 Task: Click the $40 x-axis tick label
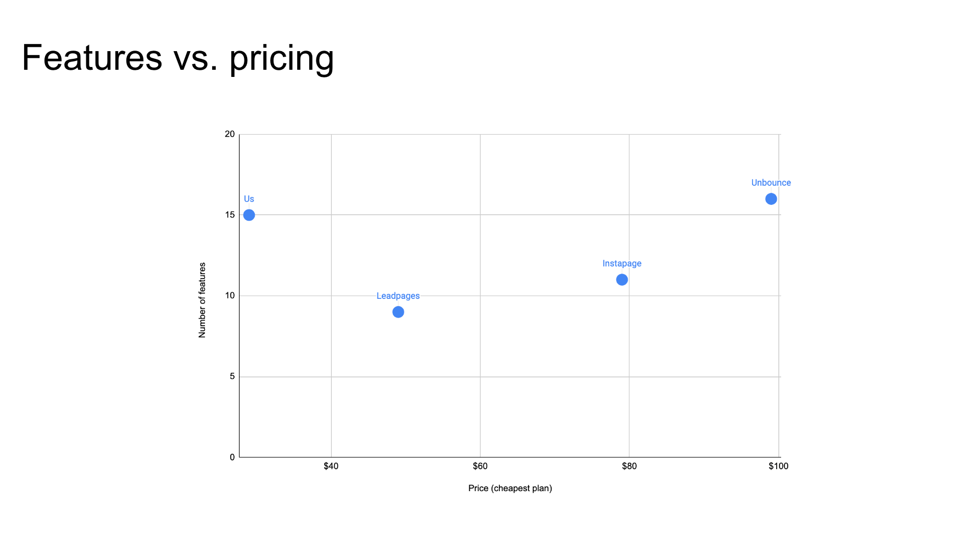[x=331, y=466]
